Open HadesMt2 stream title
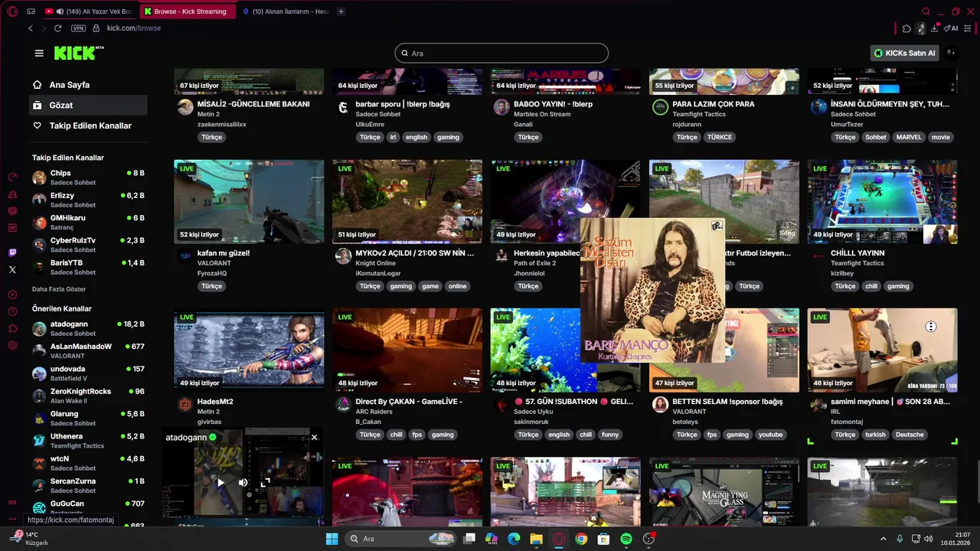The width and height of the screenshot is (980, 551). pos(215,402)
